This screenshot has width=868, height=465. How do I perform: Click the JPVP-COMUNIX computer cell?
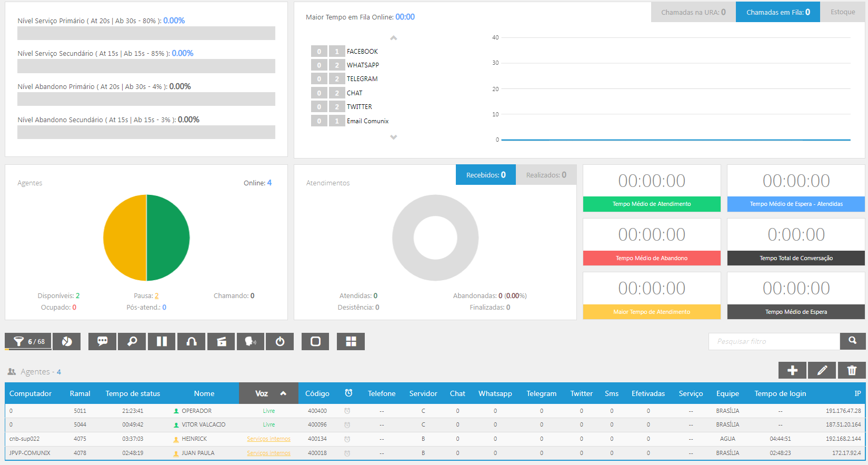click(x=30, y=453)
